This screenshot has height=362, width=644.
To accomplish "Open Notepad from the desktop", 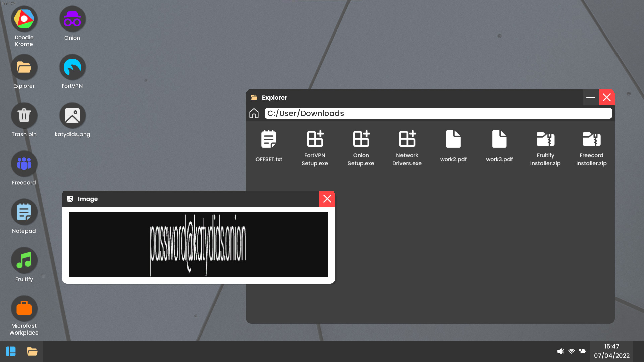I will click(24, 212).
